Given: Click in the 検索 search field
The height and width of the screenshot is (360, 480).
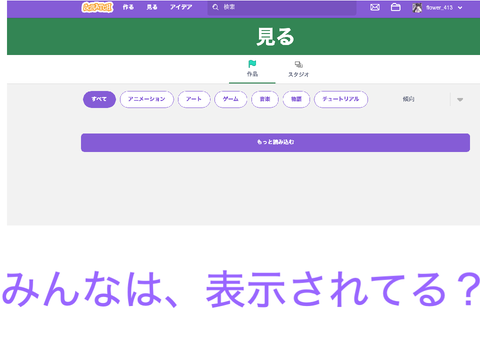Looking at the screenshot, I should pyautogui.click(x=282, y=7).
